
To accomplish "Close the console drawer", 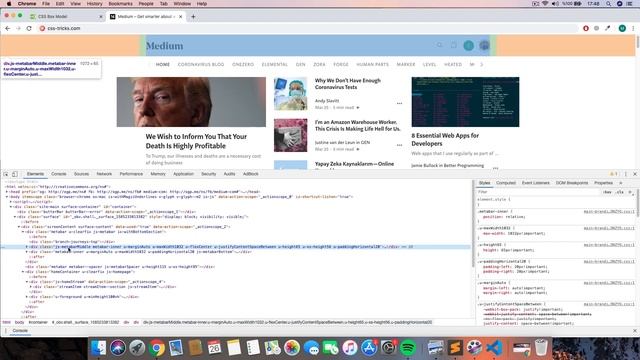I will [x=635, y=331].
